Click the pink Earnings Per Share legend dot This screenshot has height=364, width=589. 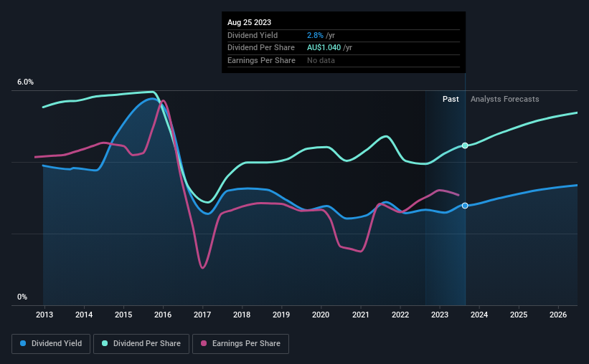[x=204, y=343]
